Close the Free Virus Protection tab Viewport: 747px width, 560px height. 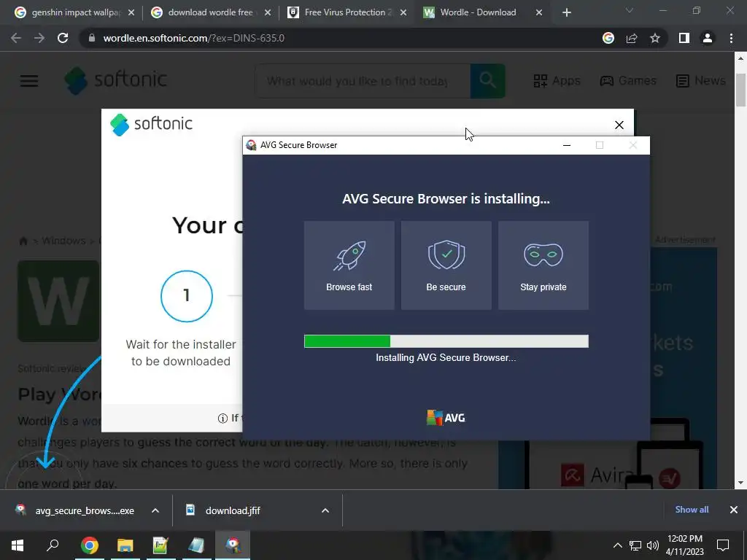click(x=403, y=12)
